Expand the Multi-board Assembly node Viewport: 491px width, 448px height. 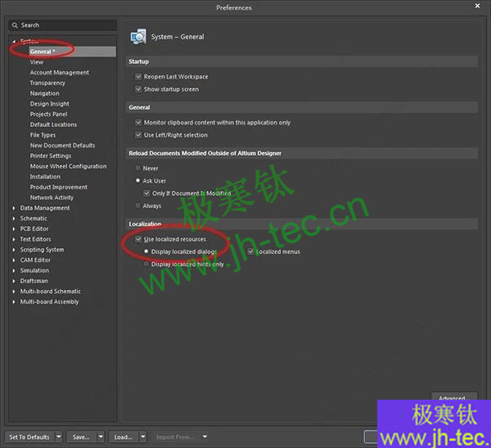14,301
